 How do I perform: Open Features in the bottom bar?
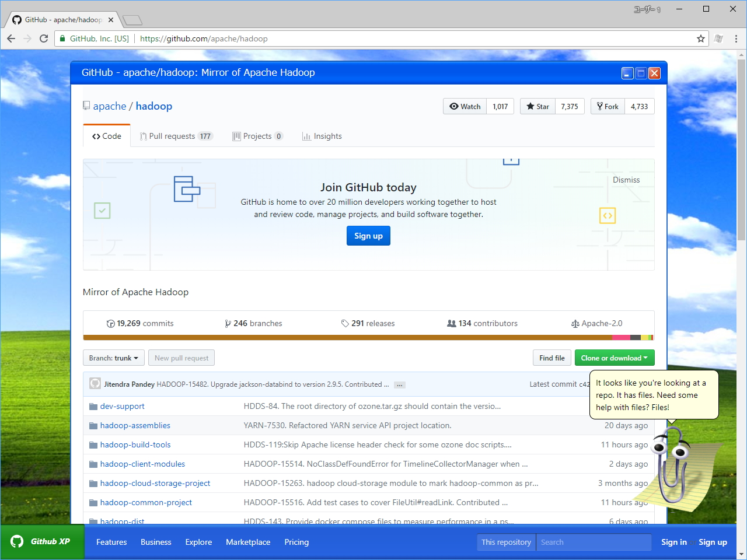coord(111,542)
